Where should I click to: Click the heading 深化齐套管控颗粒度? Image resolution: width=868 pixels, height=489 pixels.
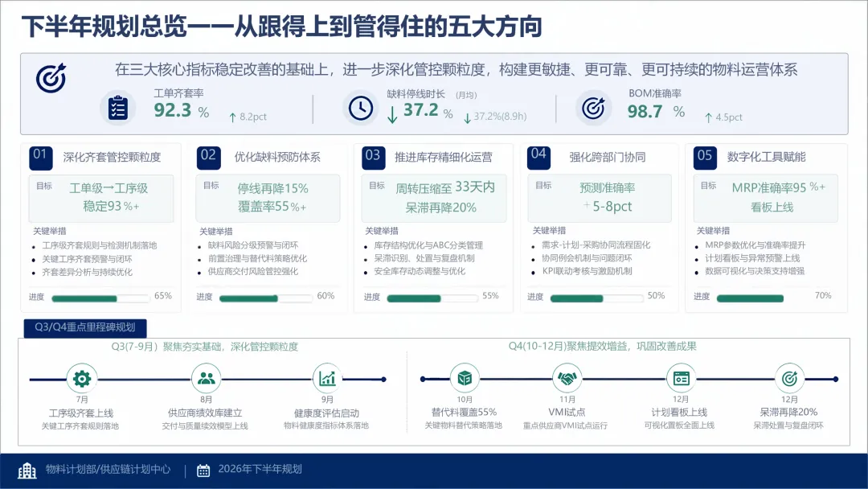112,158
